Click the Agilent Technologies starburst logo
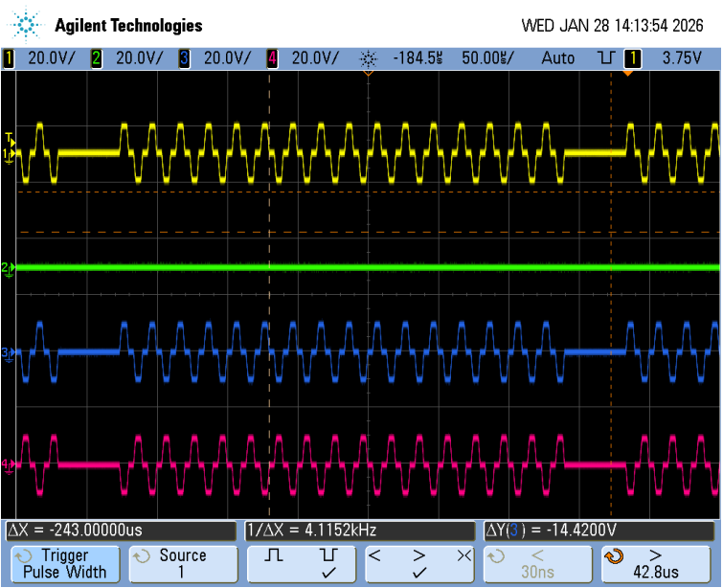The height and width of the screenshot is (588, 723). coord(26,23)
